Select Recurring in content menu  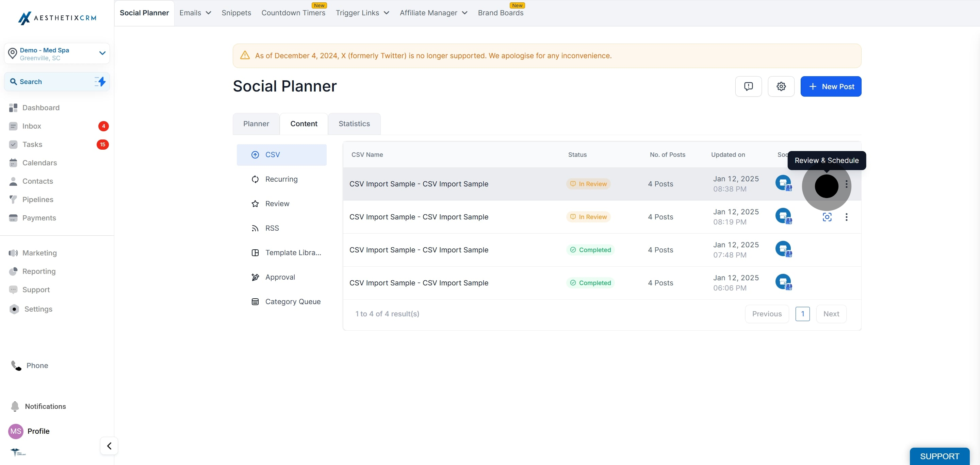(x=281, y=179)
